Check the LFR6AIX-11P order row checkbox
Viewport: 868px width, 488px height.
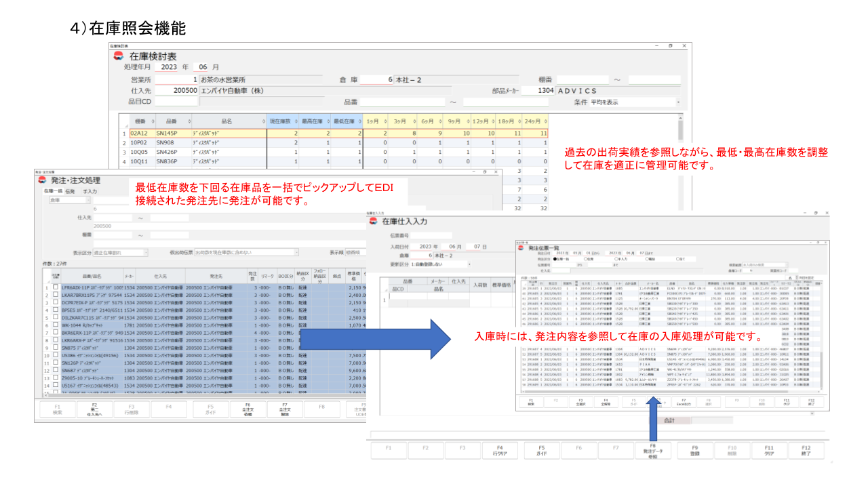click(56, 287)
